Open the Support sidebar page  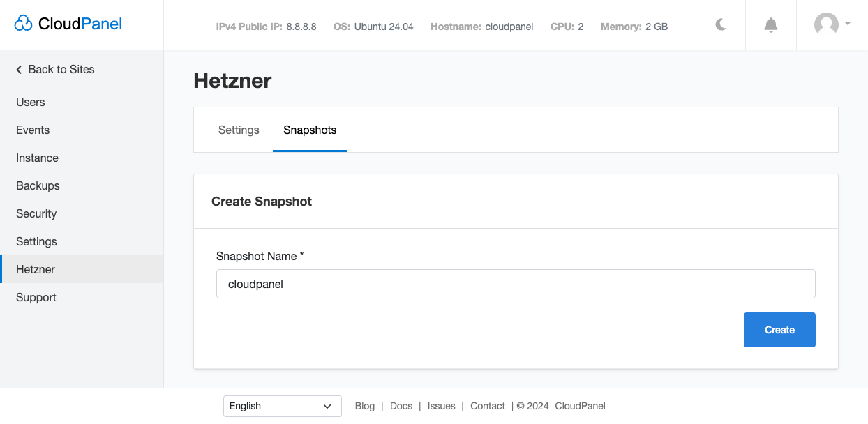coord(36,297)
